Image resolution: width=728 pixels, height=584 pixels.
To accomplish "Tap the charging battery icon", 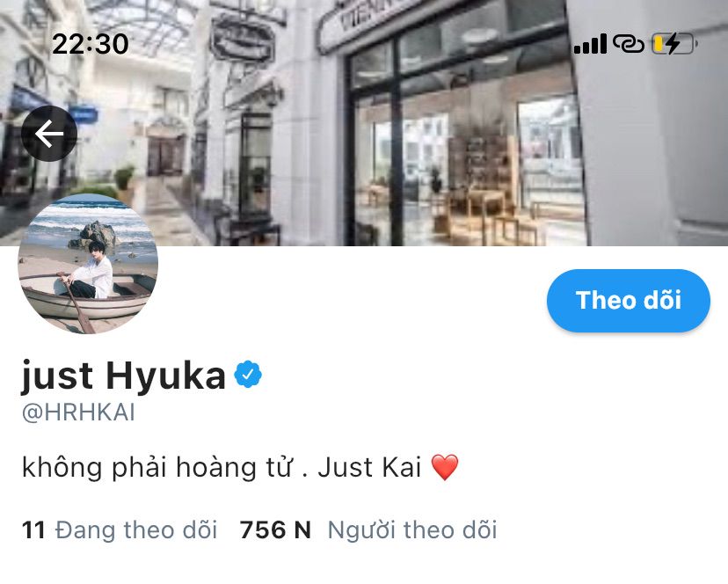I will click(x=674, y=44).
